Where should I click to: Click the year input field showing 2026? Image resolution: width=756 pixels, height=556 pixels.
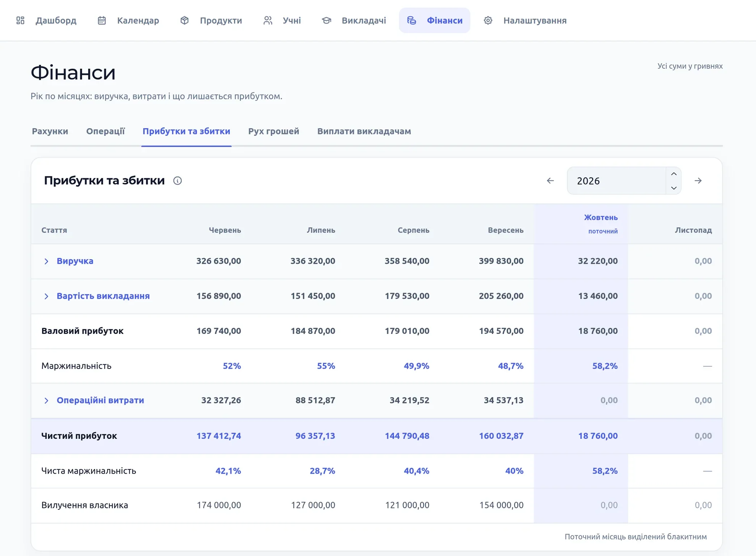(x=617, y=180)
